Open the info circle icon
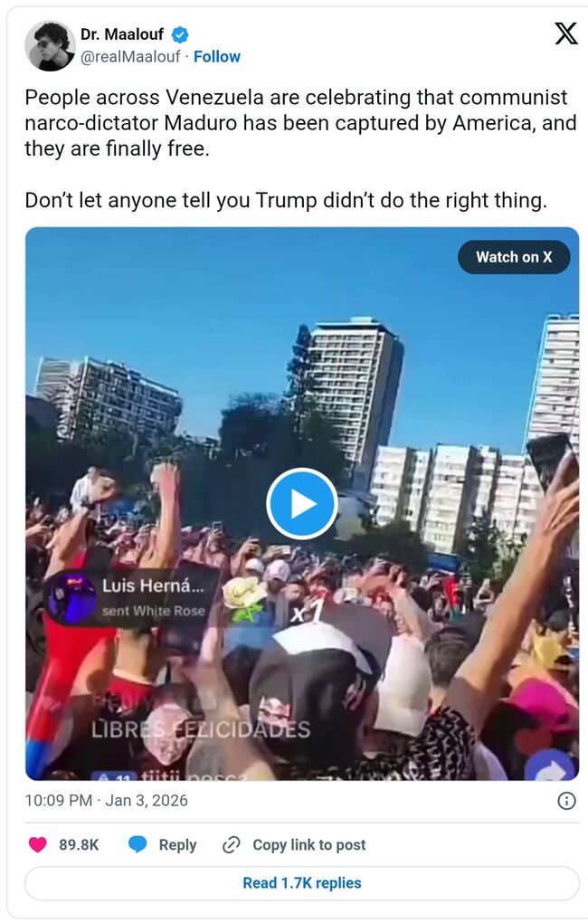 tap(566, 801)
